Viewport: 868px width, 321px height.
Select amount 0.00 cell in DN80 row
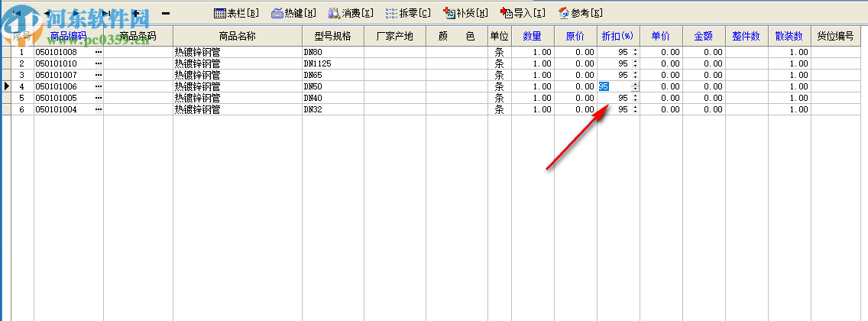point(704,52)
